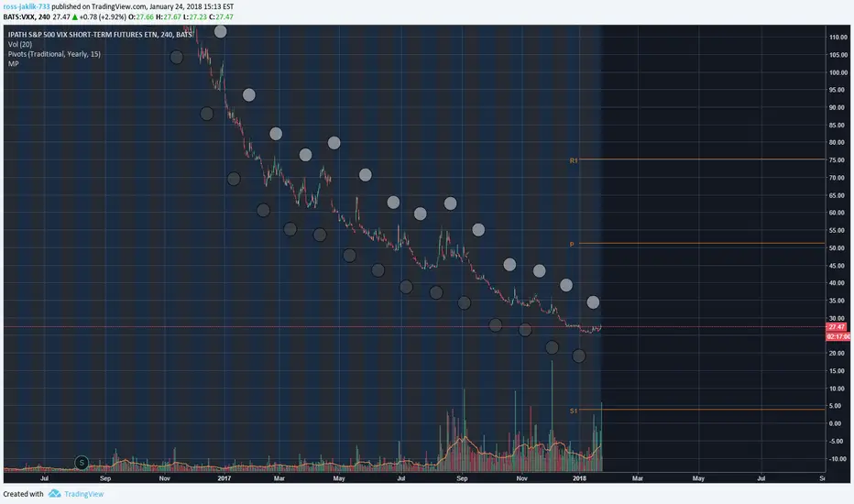Viewport: 854px width, 504px height.
Task: Click the 50.00 price axis label
Action: 838,248
